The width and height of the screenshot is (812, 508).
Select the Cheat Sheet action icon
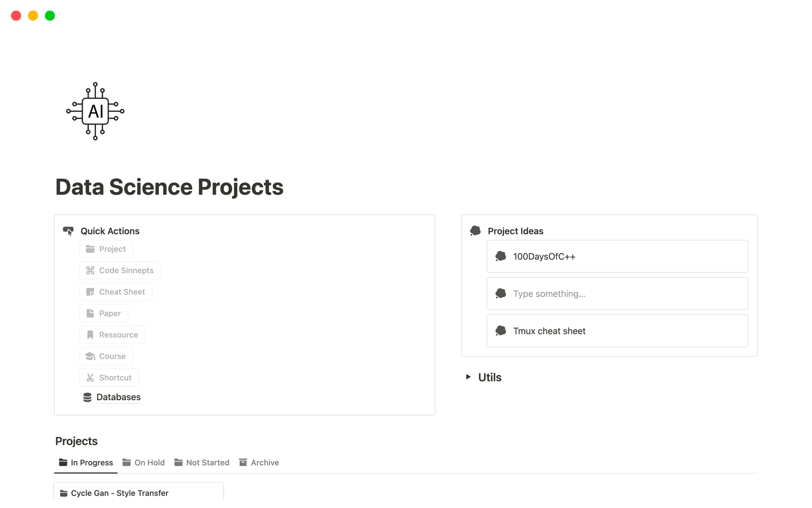(90, 291)
